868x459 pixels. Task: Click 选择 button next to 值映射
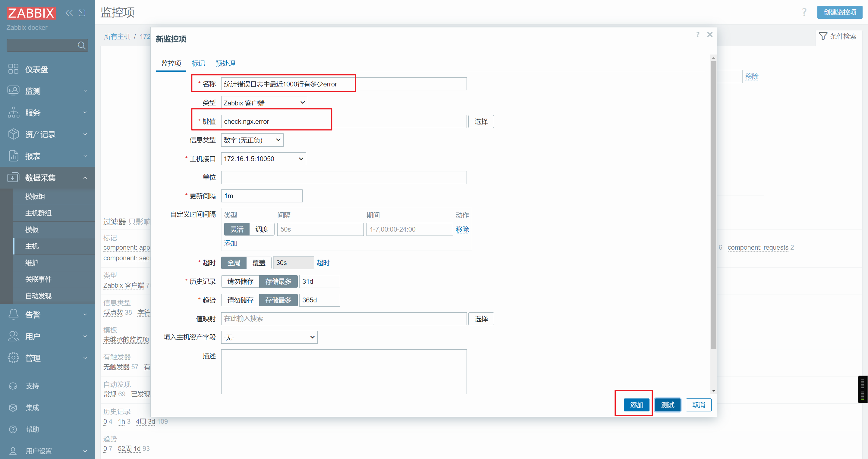point(481,319)
